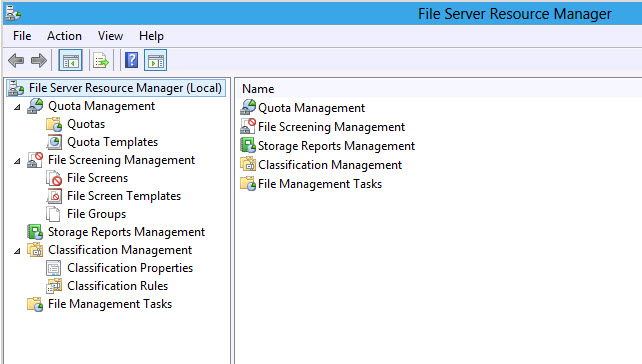This screenshot has height=364, width=642.
Task: Open the Action menu
Action: (64, 36)
